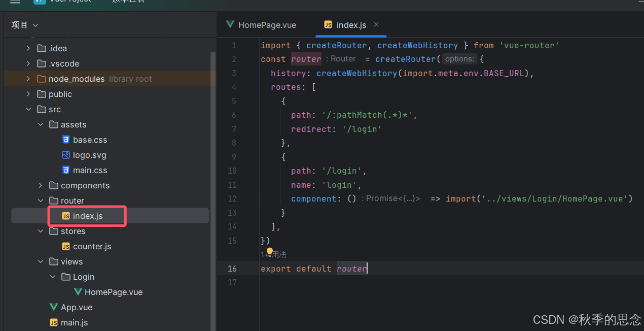This screenshot has width=644, height=331.
Task: Click the JS icon beside counter.js
Action: 65,246
